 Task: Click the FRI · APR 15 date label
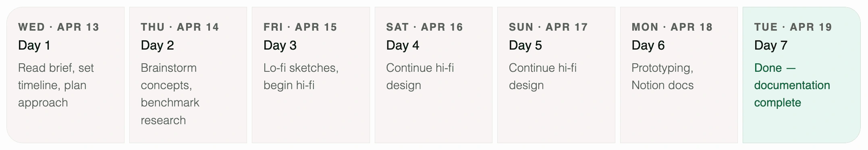point(300,27)
